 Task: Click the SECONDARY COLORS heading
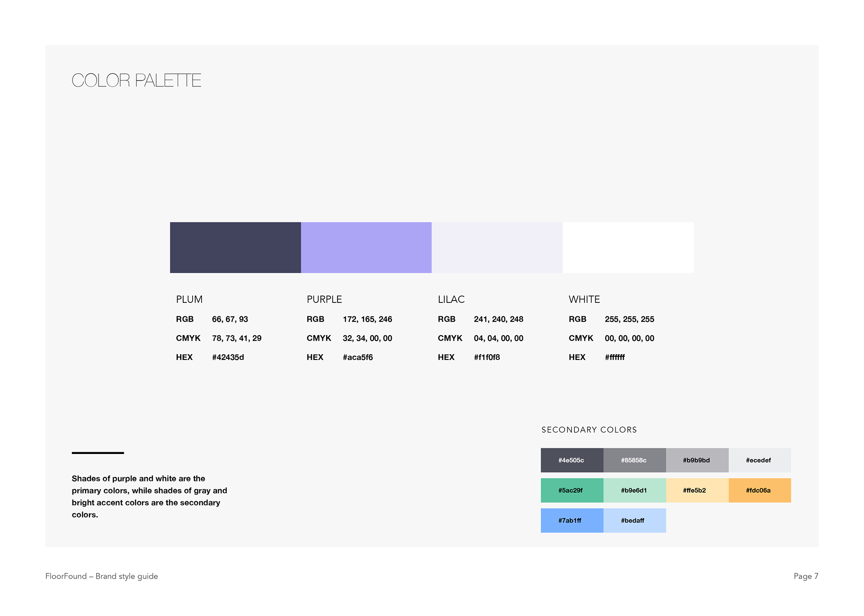(589, 430)
